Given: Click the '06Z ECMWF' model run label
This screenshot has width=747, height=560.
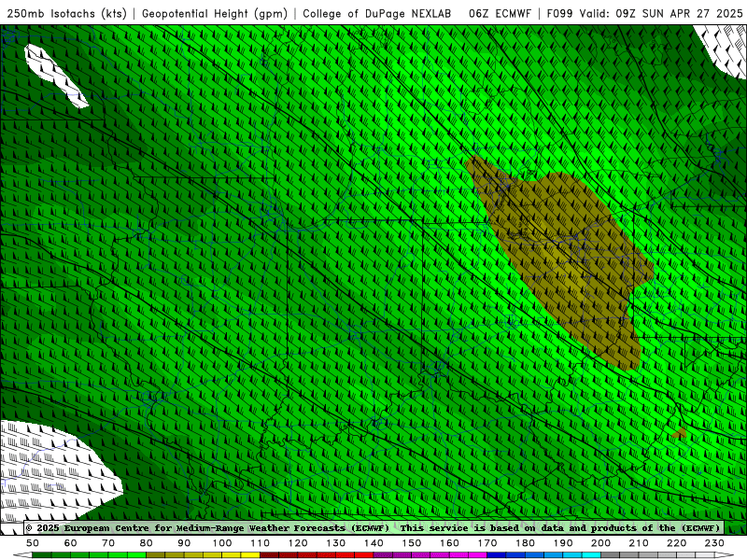Looking at the screenshot, I should pyautogui.click(x=500, y=13).
